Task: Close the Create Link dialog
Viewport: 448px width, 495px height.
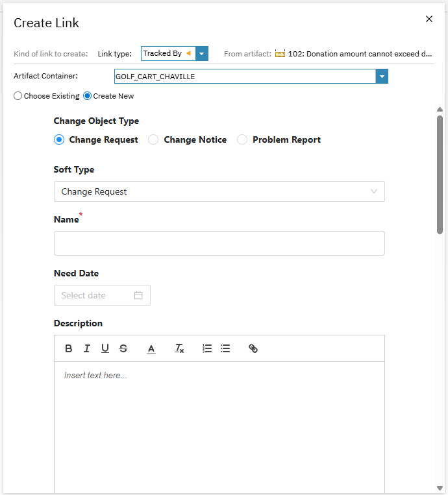Action: pyautogui.click(x=429, y=19)
